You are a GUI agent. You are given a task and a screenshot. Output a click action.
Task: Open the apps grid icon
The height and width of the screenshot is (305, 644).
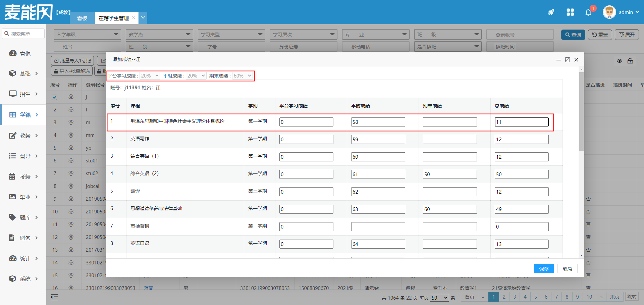[x=570, y=12]
